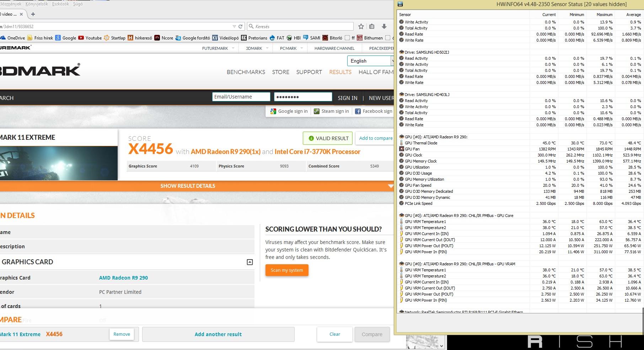Image resolution: width=644 pixels, height=350 pixels.
Task: Open the SAMI bookmark
Action: pos(311,38)
